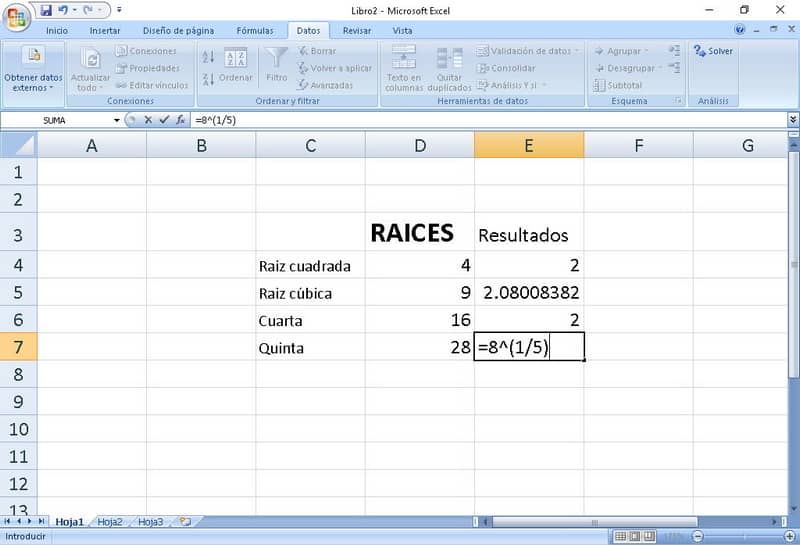The image size is (800, 545).
Task: Sort descending Z to A icon
Action: [x=208, y=79]
